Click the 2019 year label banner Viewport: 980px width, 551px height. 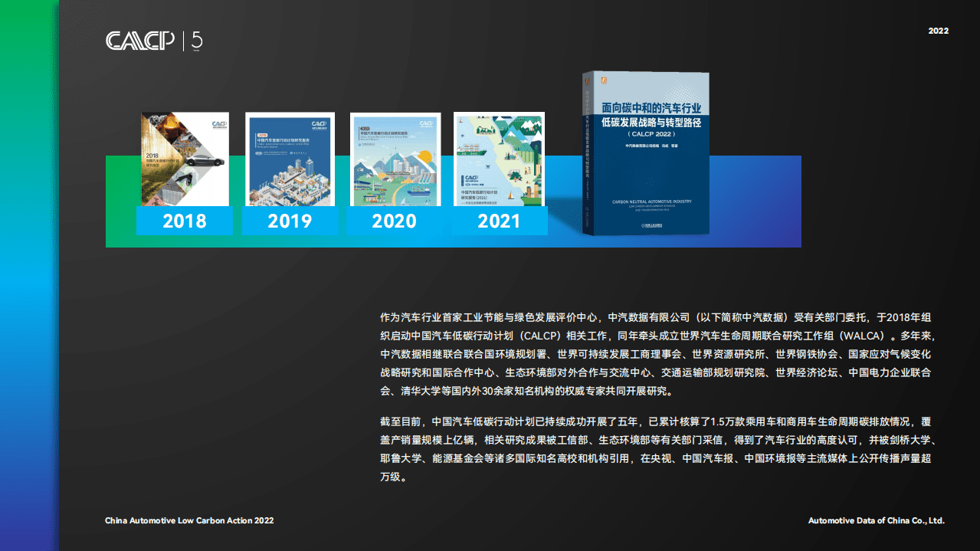click(x=290, y=221)
